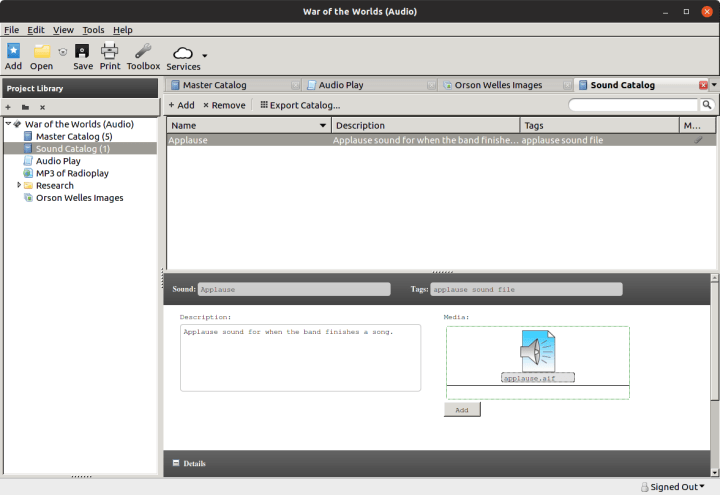Click the Open folder icon
The image size is (720, 495).
41,56
